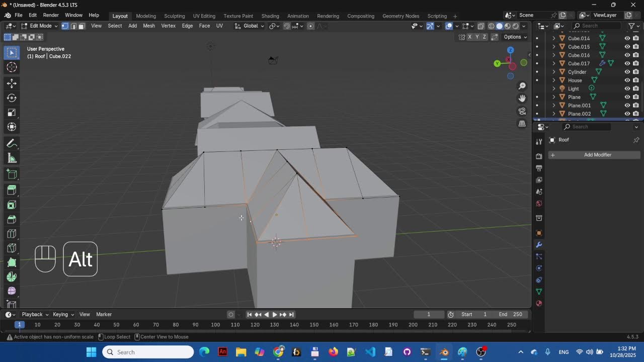
Task: Select the Poly Build tool
Action: coord(12,262)
